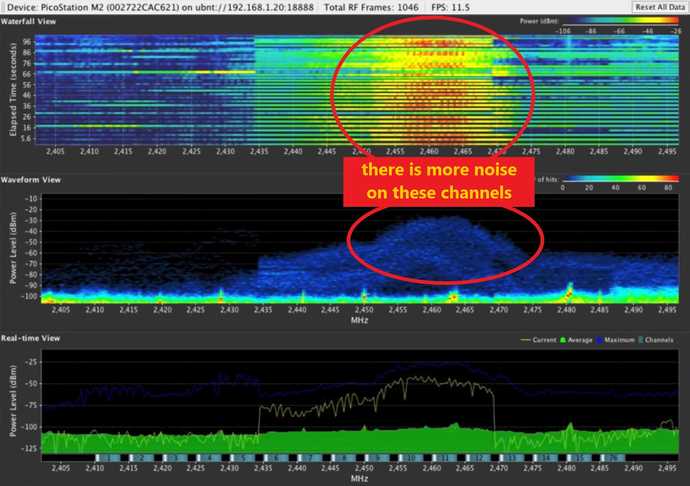
Task: Click the yellow current trace peak in Real-time View
Action: click(x=432, y=379)
